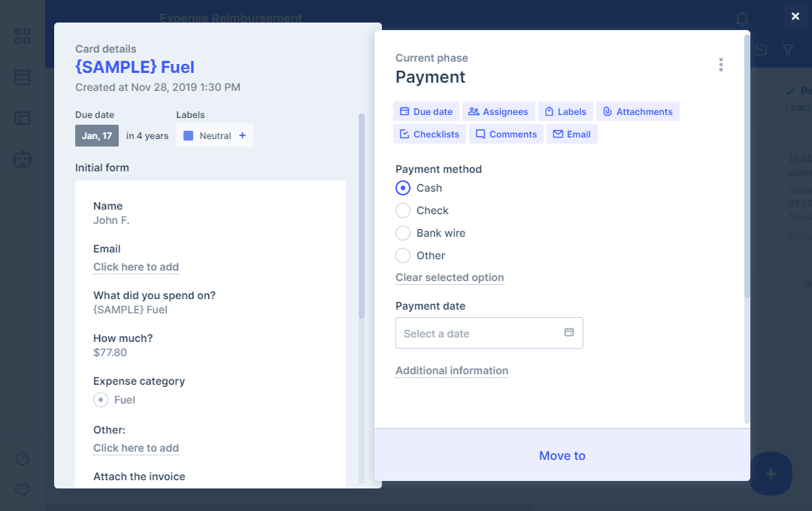Open the filter funnel icon

(x=788, y=50)
